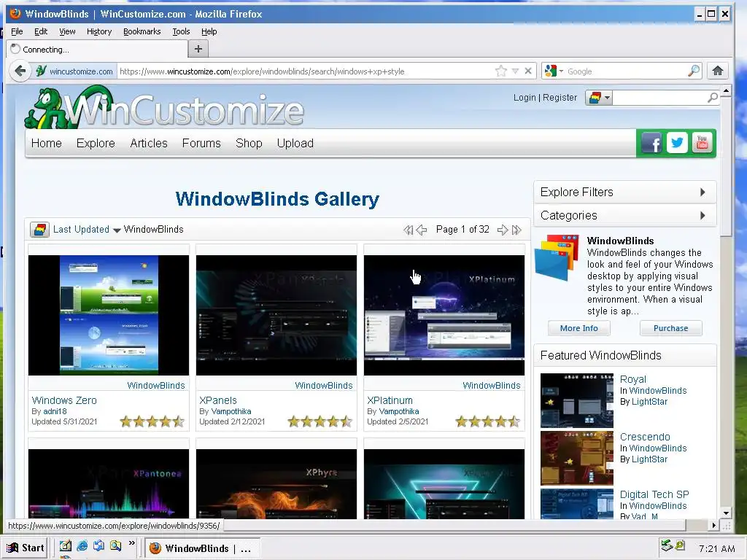Screen dimensions: 747x560
Task: Expand the Categories panel
Action: [624, 215]
